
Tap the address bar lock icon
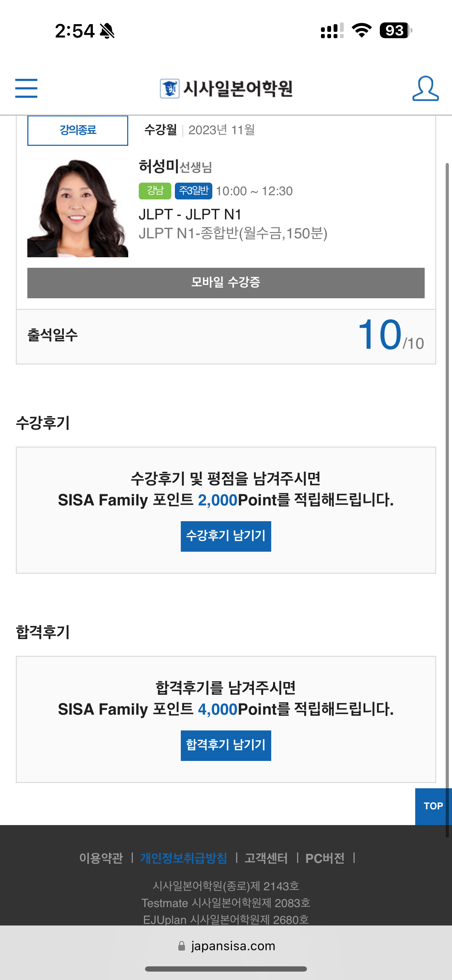(x=182, y=945)
